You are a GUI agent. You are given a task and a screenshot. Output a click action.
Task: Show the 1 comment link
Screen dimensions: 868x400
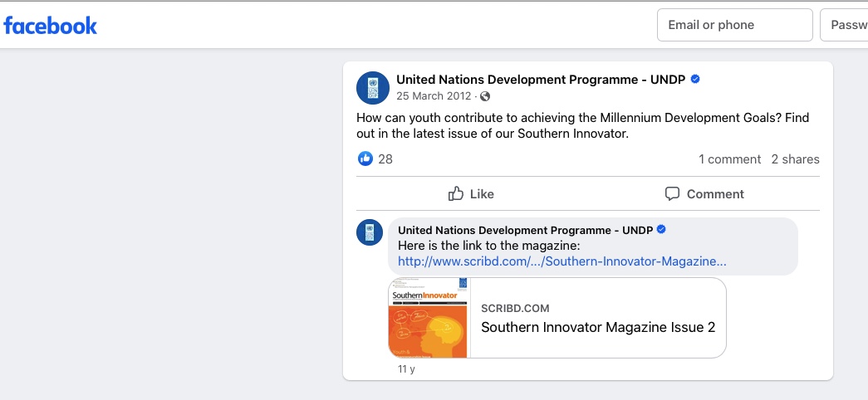coord(729,159)
